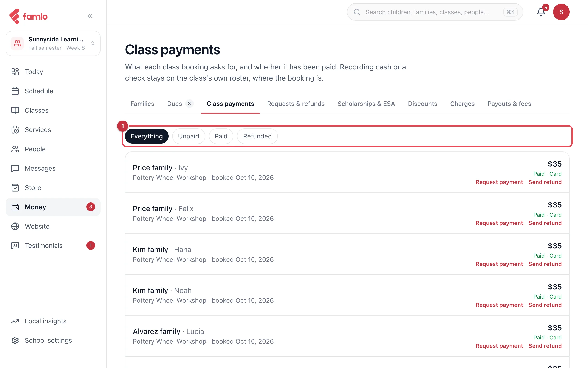
Task: Click the "Kim family" text beside Noah
Action: tap(150, 290)
